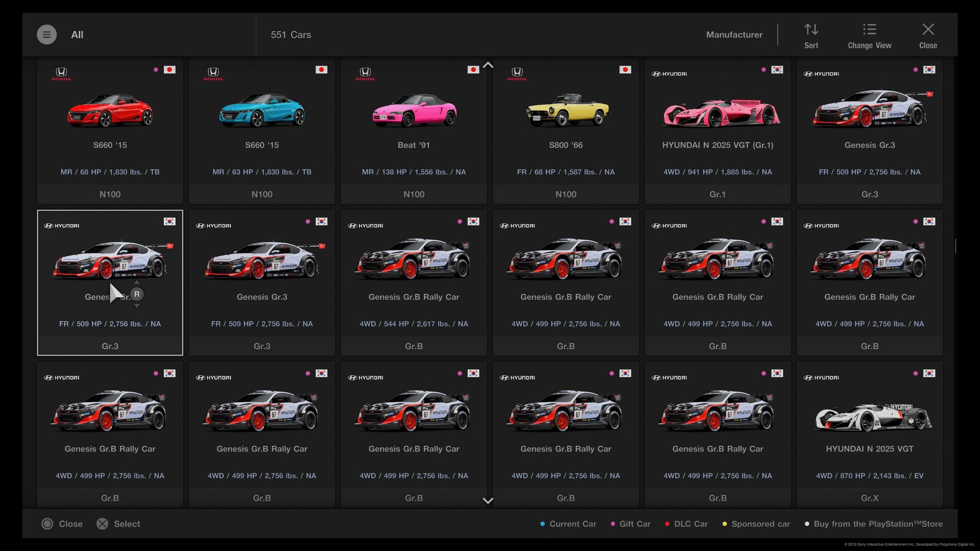Click N100 label under Beat '91
Viewport: 980px width, 551px height.
414,194
